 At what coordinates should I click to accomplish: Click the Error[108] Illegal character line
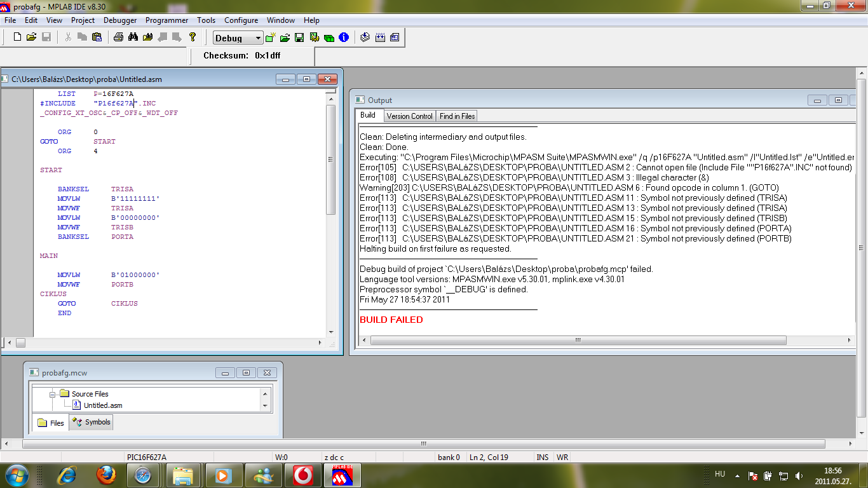coord(534,177)
